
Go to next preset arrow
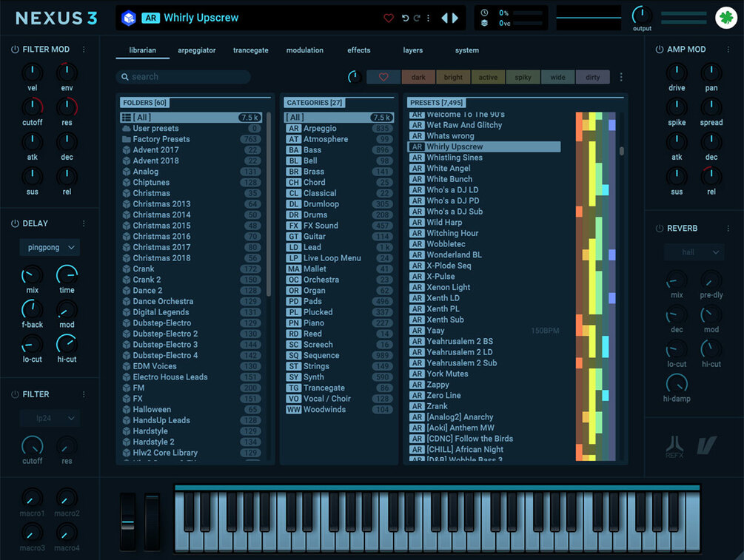click(455, 18)
